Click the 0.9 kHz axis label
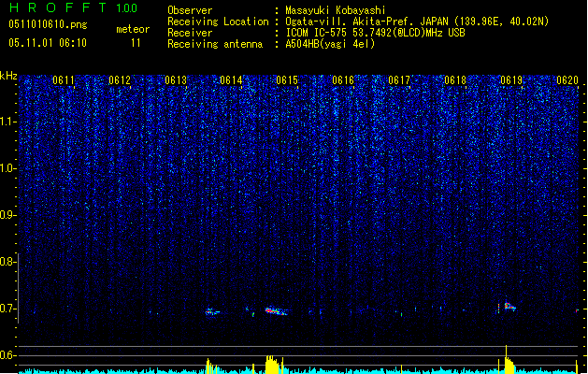Screen dimensions: 588x374 click(7, 215)
